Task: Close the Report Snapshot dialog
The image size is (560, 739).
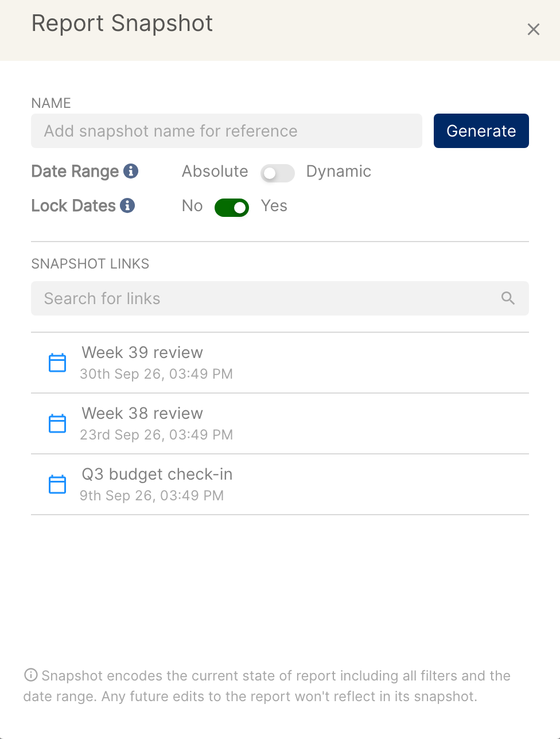Action: [x=534, y=29]
